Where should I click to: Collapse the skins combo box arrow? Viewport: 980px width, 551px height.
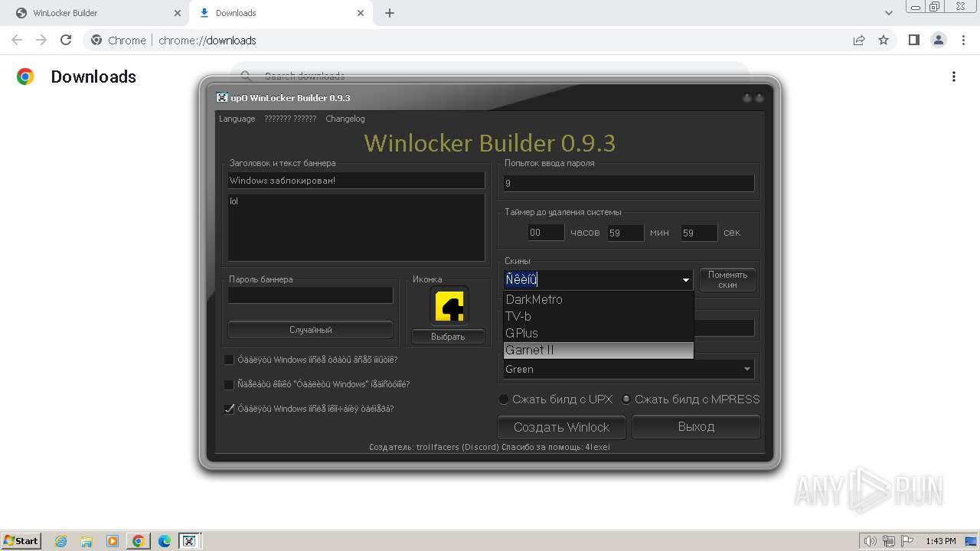(x=686, y=280)
